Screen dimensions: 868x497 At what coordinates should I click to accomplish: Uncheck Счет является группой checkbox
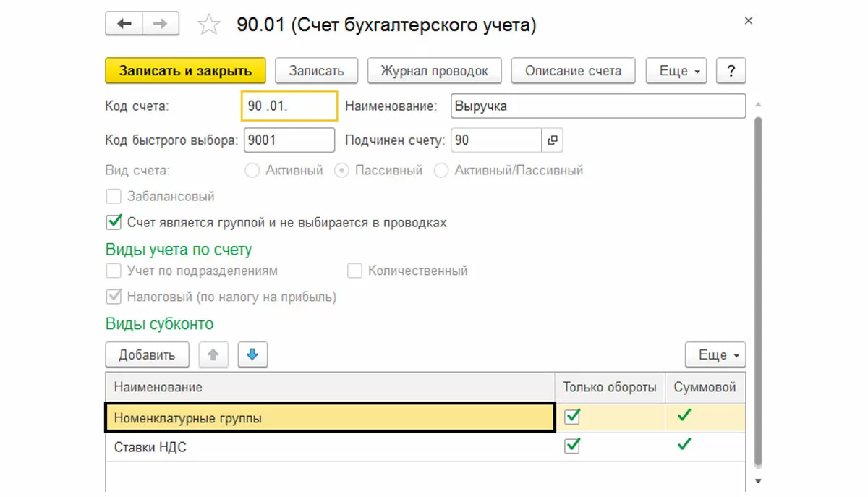pyautogui.click(x=114, y=222)
